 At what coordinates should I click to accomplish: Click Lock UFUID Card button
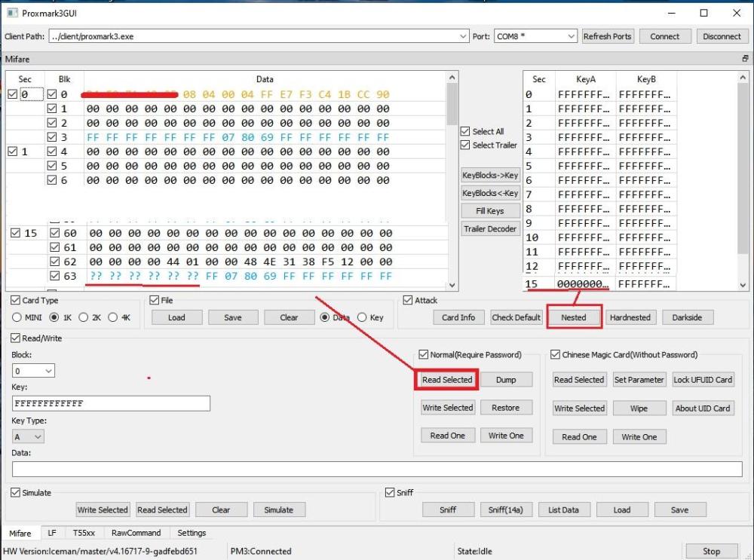click(703, 380)
